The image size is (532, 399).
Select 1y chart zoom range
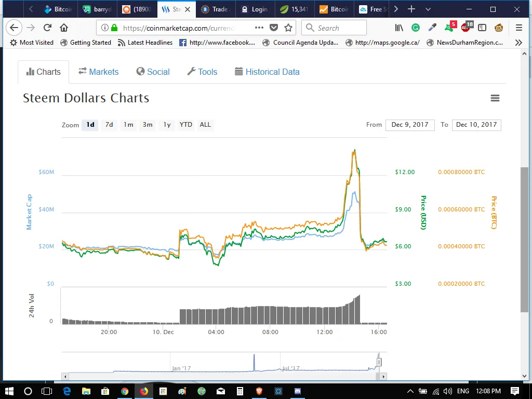(x=167, y=125)
